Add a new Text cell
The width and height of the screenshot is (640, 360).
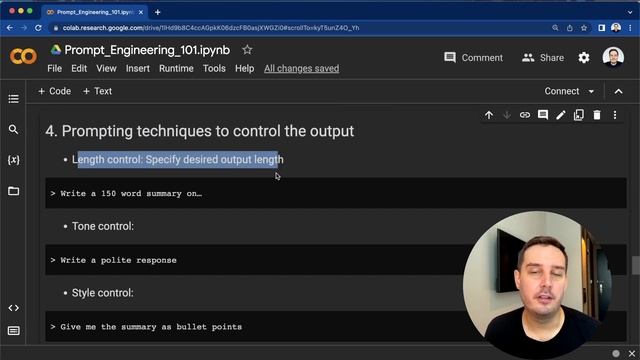point(97,91)
